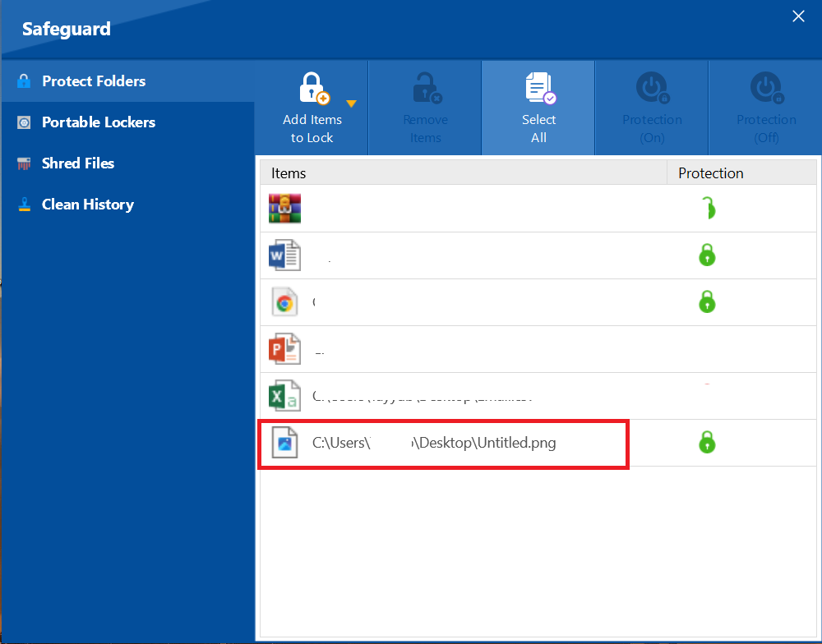Sort by the Protection column header
The image size is (822, 644).
point(710,173)
